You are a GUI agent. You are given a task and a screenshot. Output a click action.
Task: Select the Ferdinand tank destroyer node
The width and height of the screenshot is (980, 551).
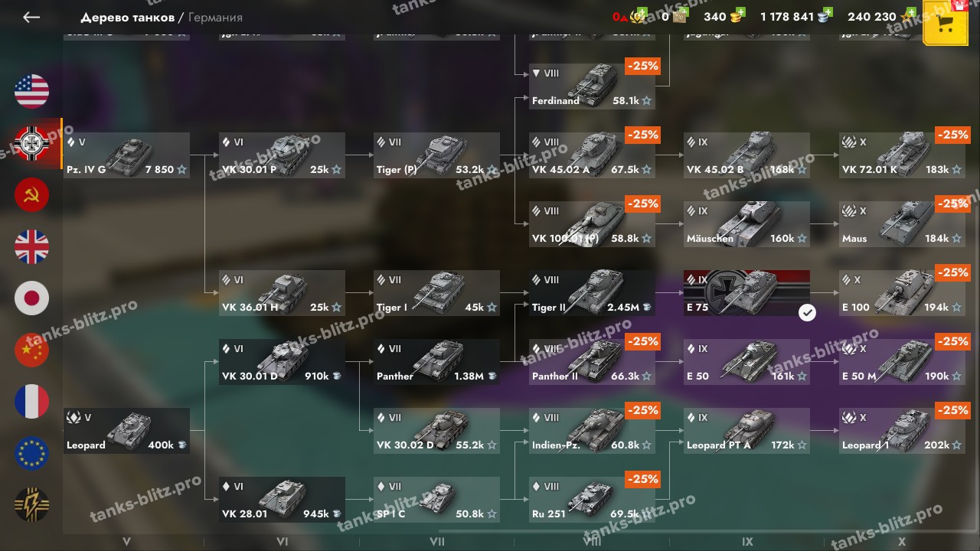pyautogui.click(x=592, y=86)
